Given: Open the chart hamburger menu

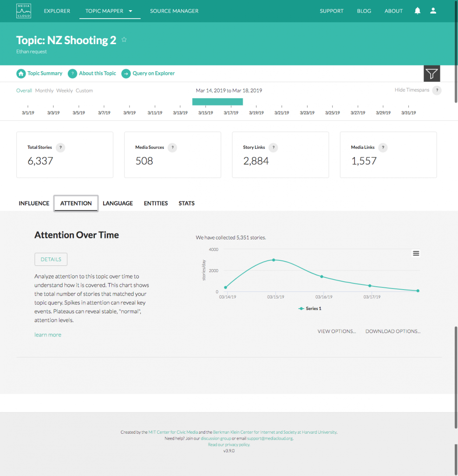Looking at the screenshot, I should tap(416, 253).
